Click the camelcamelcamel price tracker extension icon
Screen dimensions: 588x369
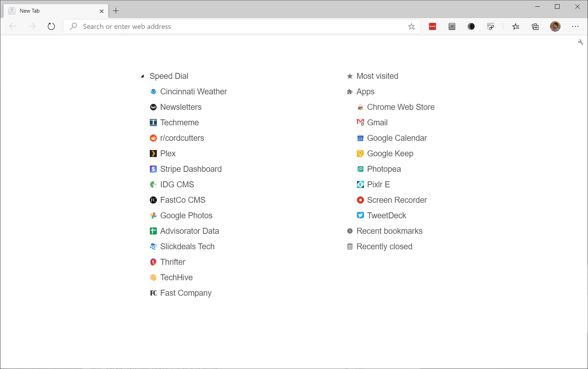(452, 26)
